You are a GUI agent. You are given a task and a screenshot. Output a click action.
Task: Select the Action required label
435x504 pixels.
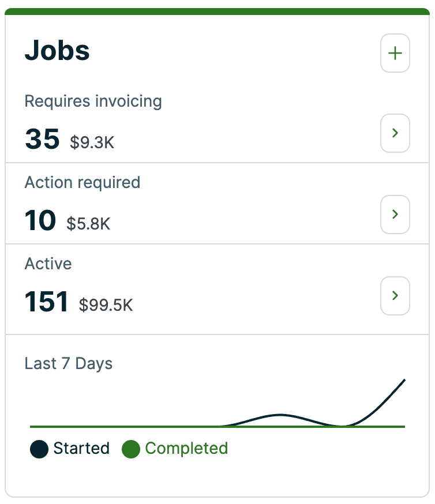(82, 183)
